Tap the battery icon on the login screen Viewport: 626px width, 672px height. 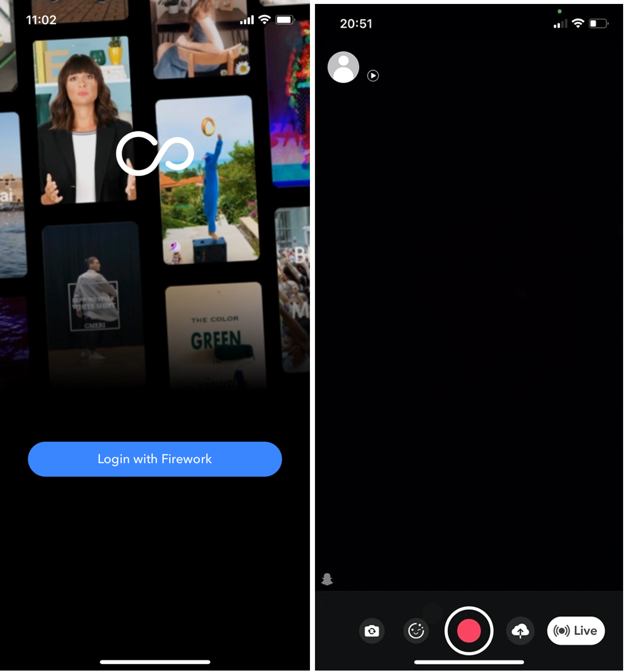pos(285,20)
